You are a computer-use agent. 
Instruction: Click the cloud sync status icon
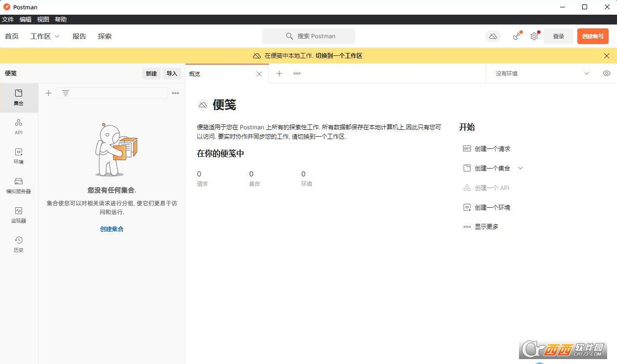pos(493,36)
